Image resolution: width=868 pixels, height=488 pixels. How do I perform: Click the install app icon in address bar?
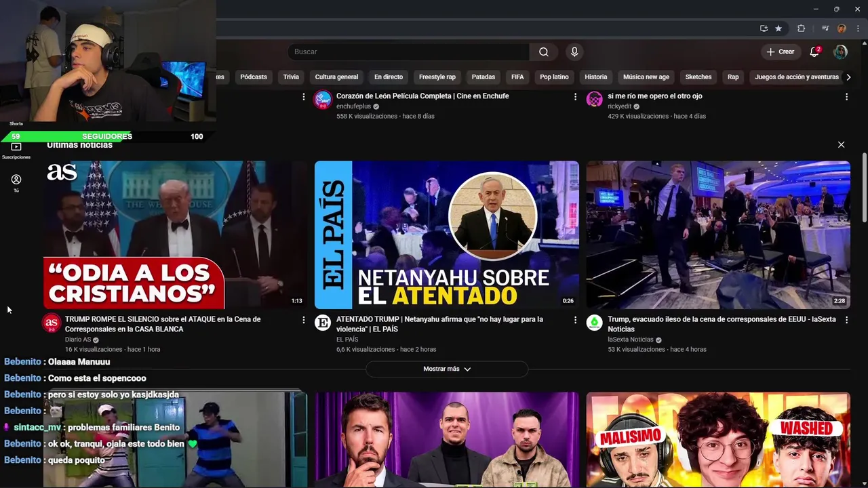tap(764, 28)
